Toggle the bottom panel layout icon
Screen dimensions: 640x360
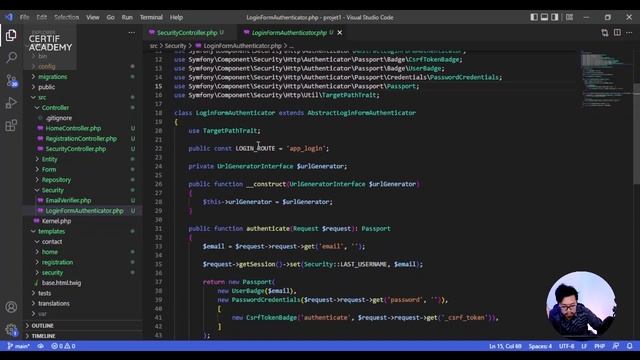tap(544, 17)
